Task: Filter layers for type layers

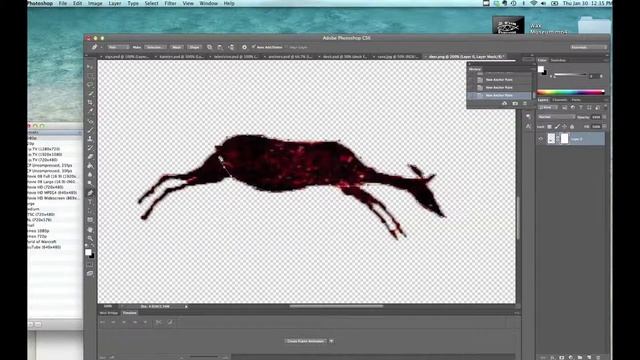Action: pos(581,108)
